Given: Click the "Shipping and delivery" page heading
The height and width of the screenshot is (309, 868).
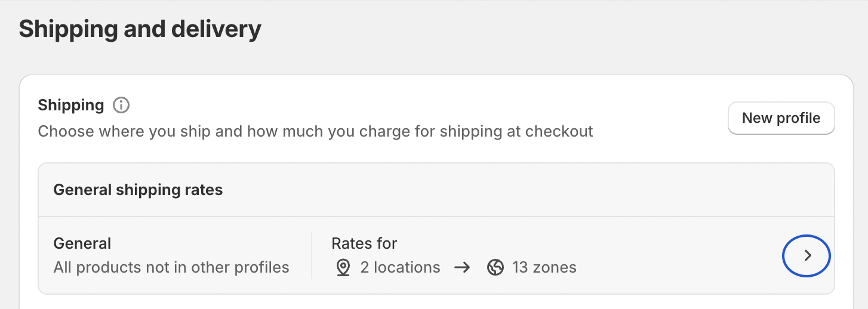Looking at the screenshot, I should pyautogui.click(x=140, y=29).
